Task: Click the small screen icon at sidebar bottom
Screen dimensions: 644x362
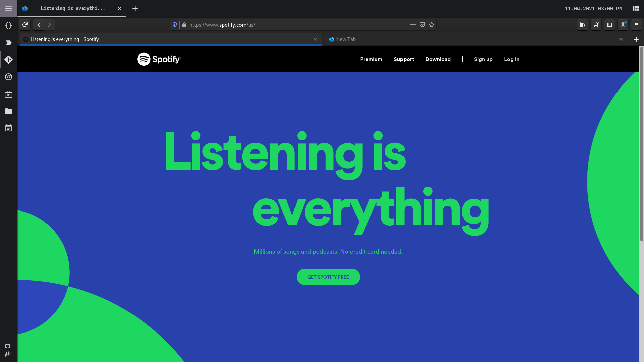Action: pos(8,346)
